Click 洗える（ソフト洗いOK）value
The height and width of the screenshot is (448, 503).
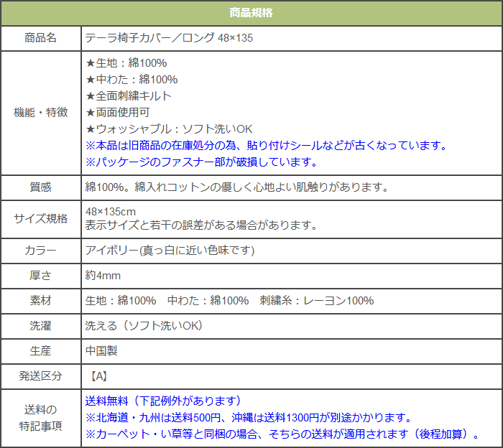pyautogui.click(x=144, y=325)
